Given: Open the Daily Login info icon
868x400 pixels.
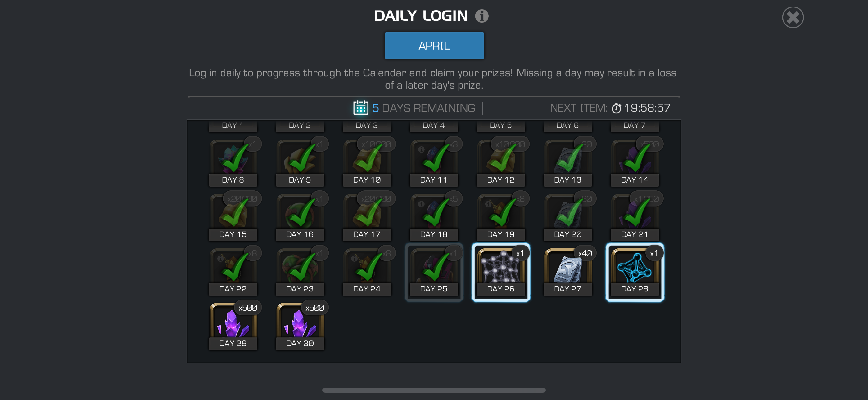Looking at the screenshot, I should [x=481, y=16].
